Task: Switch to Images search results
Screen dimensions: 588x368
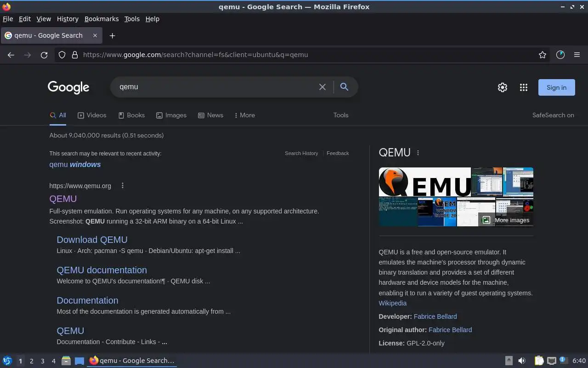Action: coord(171,115)
